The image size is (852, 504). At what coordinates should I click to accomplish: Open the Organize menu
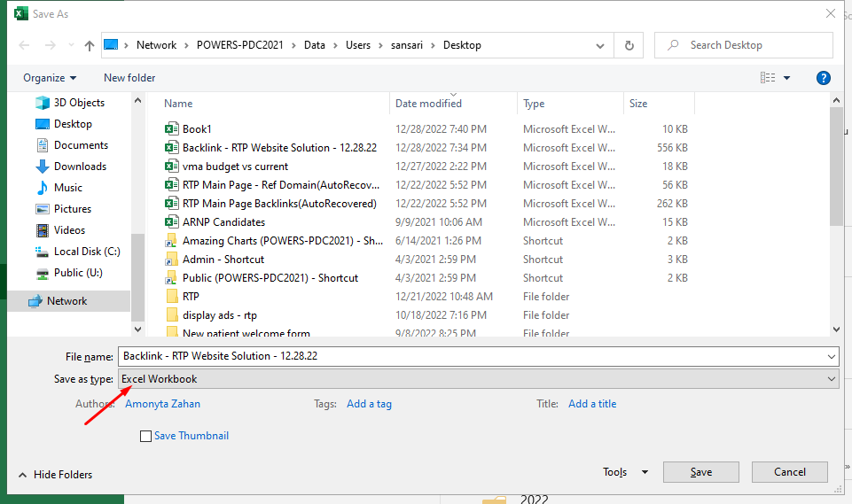50,78
